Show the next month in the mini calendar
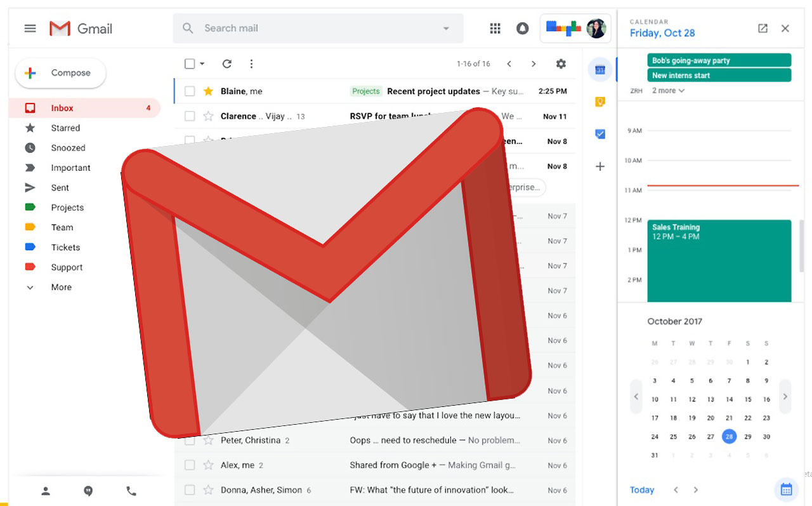This screenshot has width=812, height=506. click(785, 397)
